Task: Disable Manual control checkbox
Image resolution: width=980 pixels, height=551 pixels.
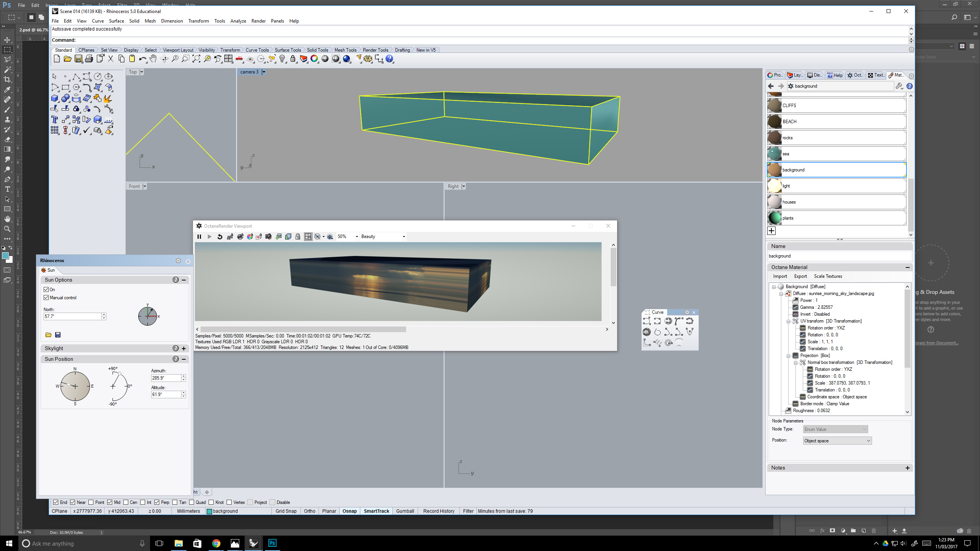Action: [46, 298]
